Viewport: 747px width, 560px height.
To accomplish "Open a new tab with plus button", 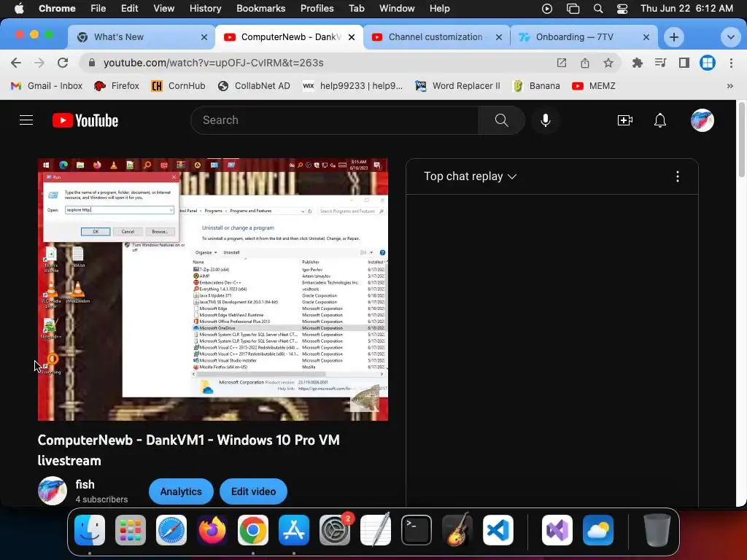I will pyautogui.click(x=673, y=37).
